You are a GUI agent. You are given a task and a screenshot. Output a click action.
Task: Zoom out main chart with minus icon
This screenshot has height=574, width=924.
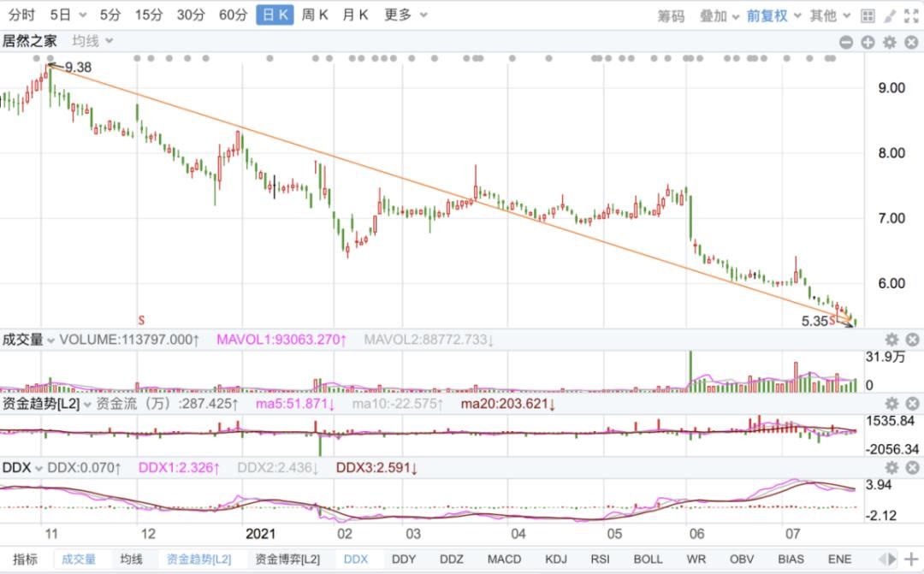[x=846, y=43]
